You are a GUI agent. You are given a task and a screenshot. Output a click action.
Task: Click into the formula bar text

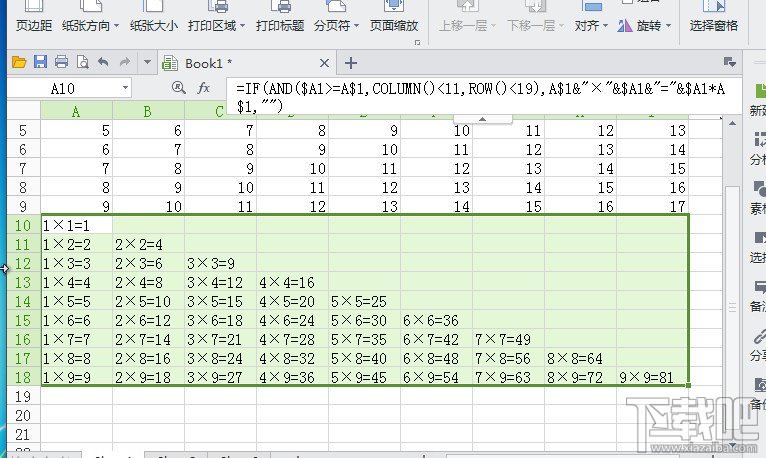[482, 97]
